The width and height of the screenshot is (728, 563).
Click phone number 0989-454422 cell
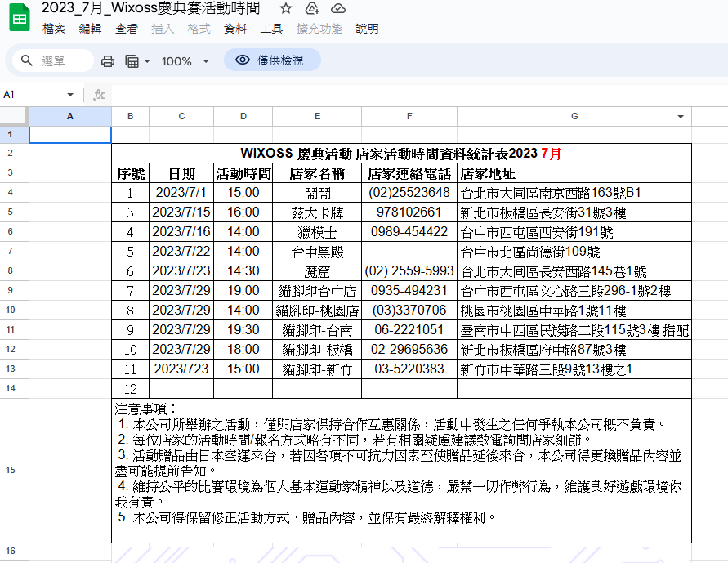coord(409,231)
